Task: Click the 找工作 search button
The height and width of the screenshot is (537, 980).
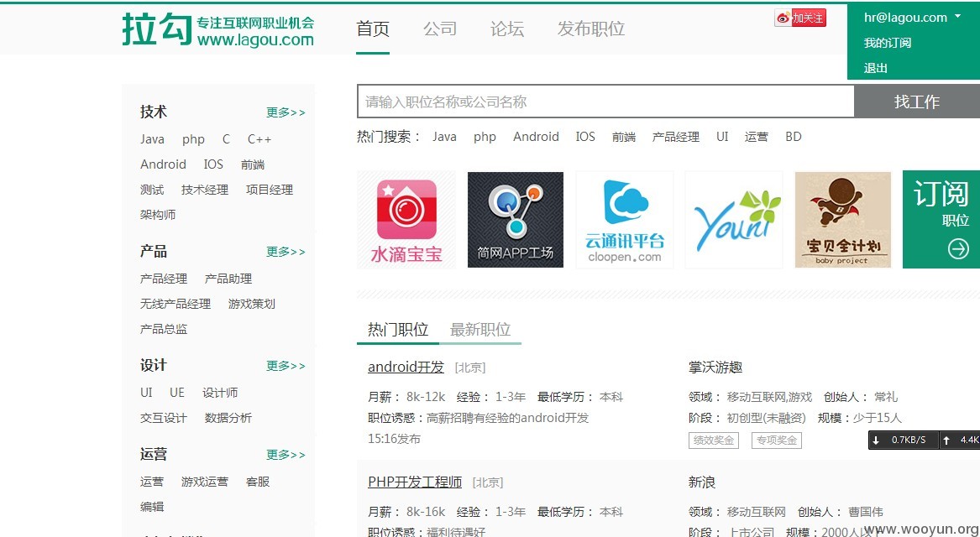Action: point(916,102)
